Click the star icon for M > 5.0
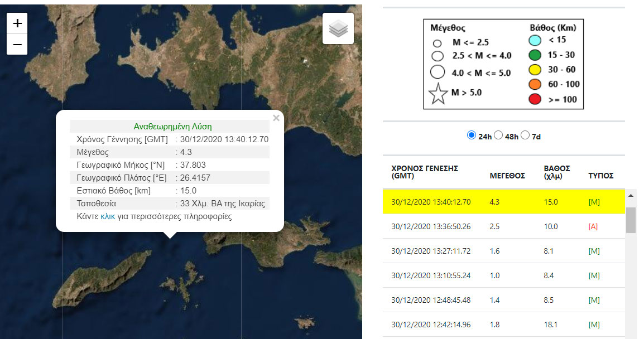 pos(438,94)
